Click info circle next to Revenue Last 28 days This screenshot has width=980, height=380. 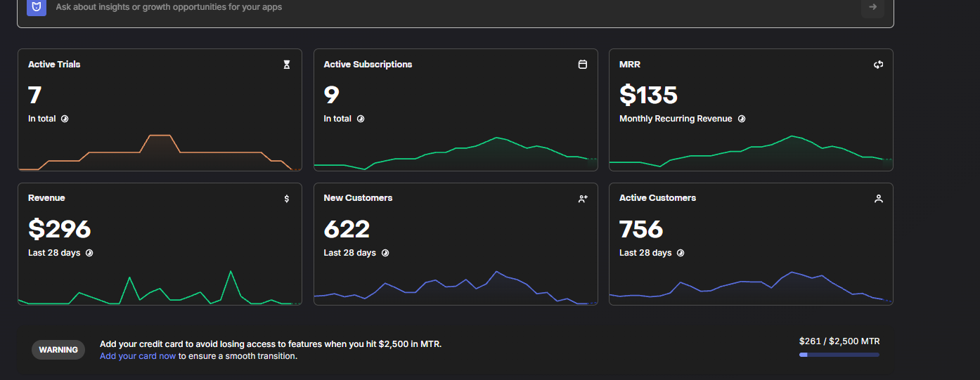pos(89,253)
